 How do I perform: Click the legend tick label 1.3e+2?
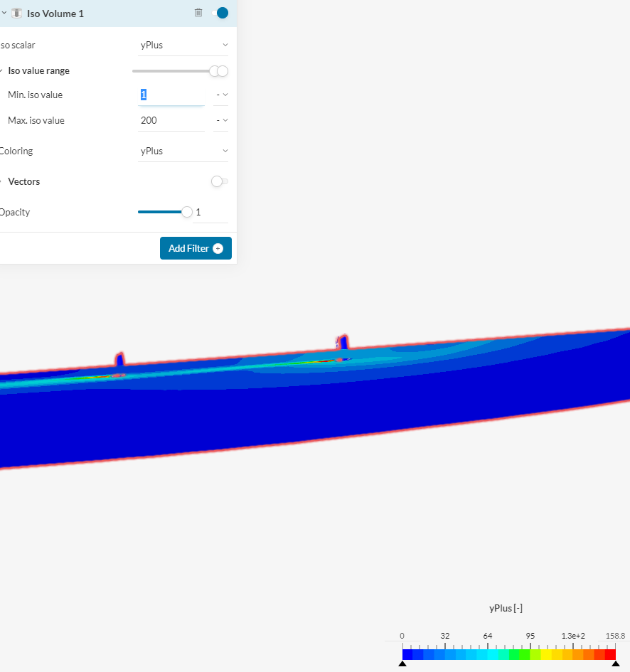pyautogui.click(x=573, y=636)
